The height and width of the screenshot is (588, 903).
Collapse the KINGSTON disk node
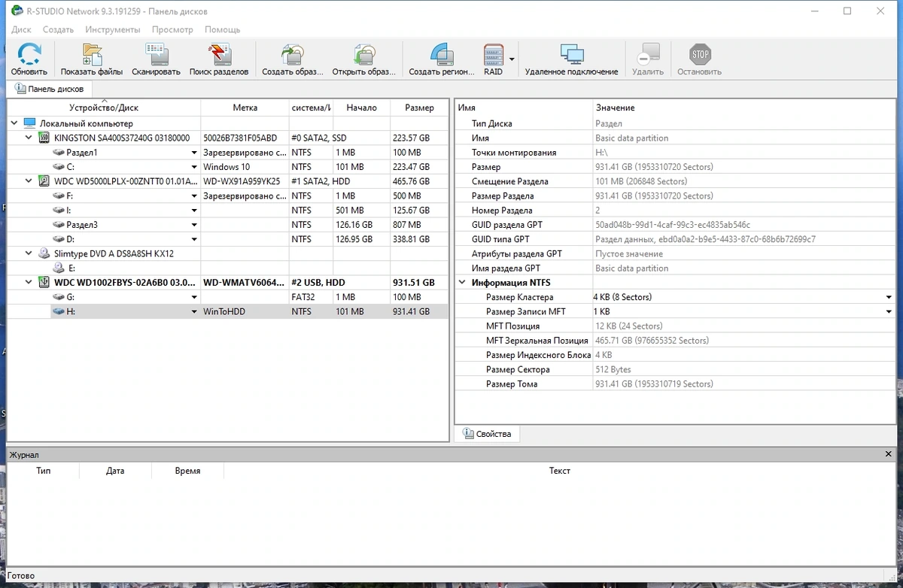29,138
